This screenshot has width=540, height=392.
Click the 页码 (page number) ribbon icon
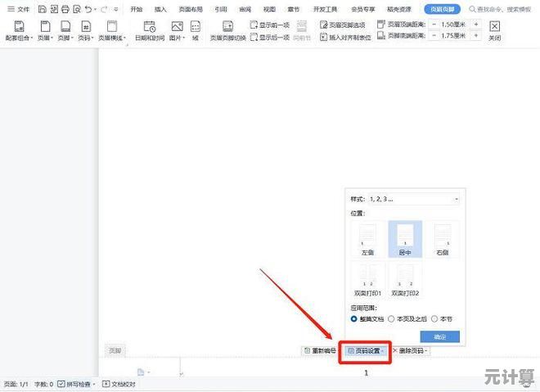click(x=85, y=26)
